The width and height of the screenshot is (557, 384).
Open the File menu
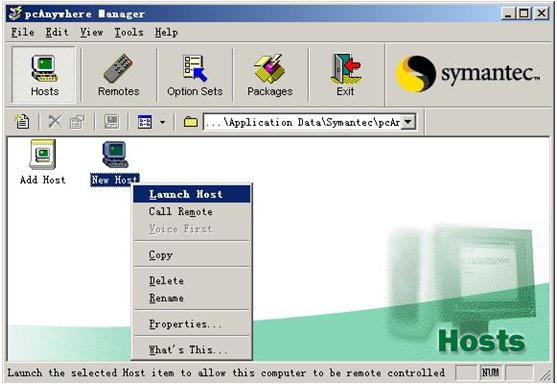coord(23,32)
